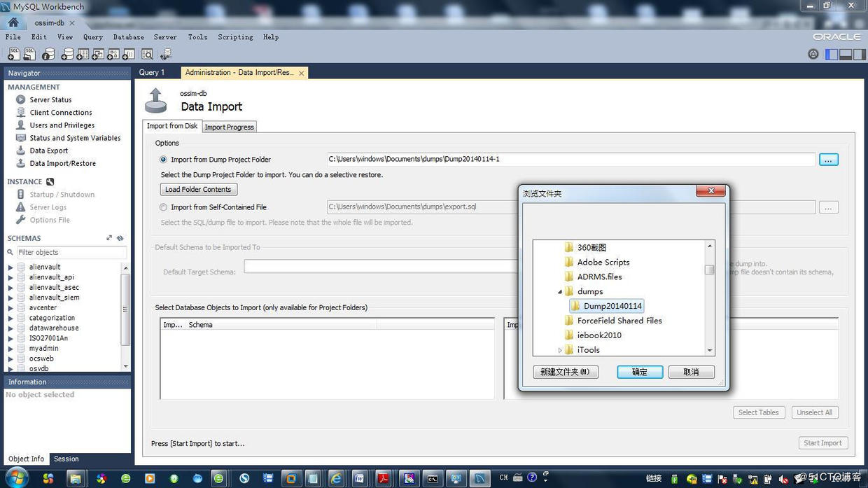Click Unselect All button
The width and height of the screenshot is (868, 488).
pyautogui.click(x=815, y=412)
